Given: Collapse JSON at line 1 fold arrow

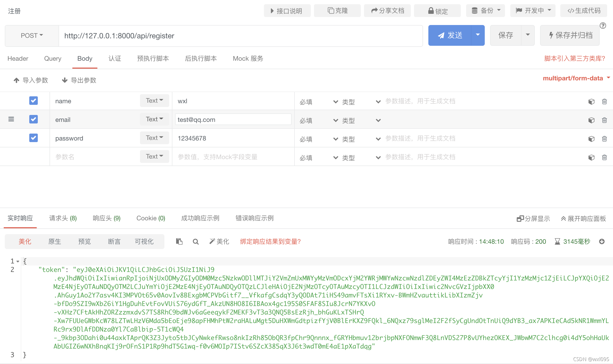Looking at the screenshot, I should [18, 261].
